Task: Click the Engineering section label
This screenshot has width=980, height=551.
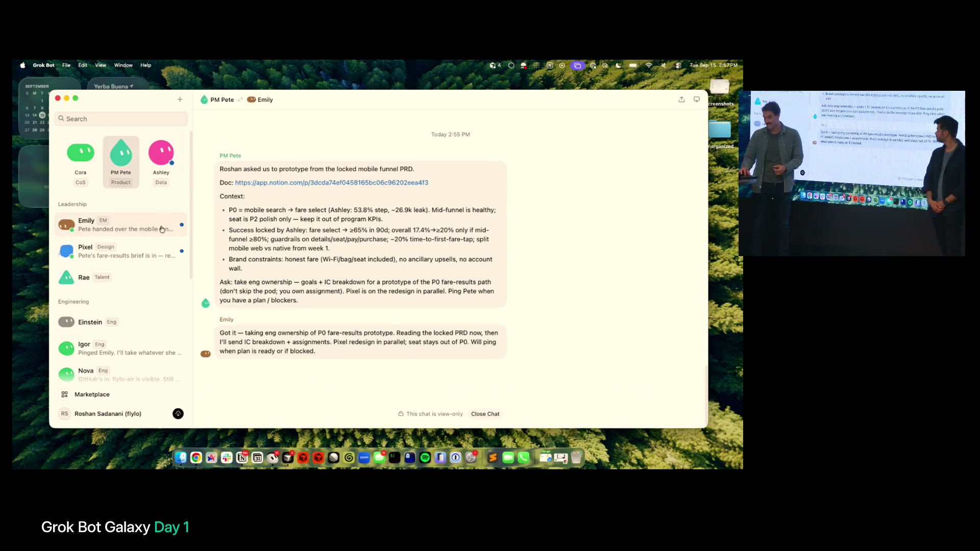Action: point(73,302)
